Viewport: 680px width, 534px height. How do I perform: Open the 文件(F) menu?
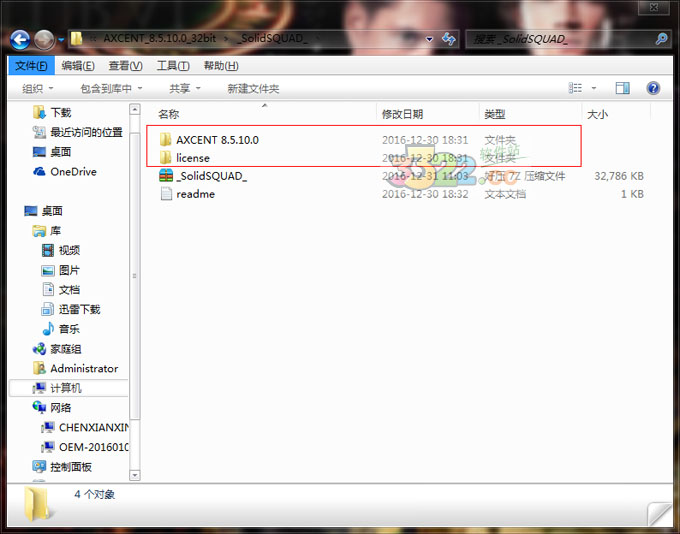point(31,66)
